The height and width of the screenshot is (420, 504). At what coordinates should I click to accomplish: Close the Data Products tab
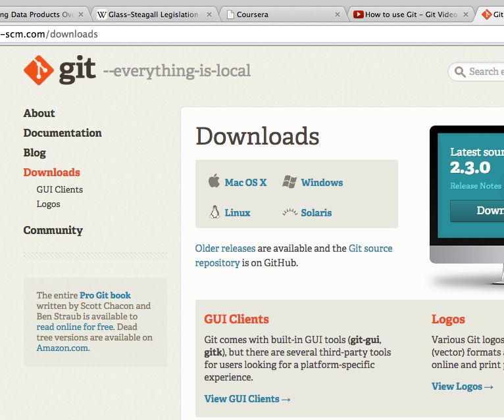click(x=81, y=14)
